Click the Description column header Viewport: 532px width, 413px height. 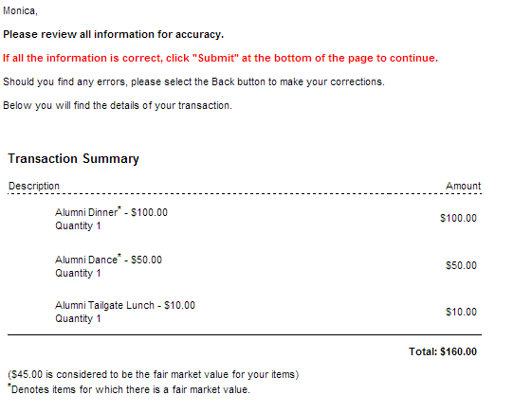[x=34, y=186]
